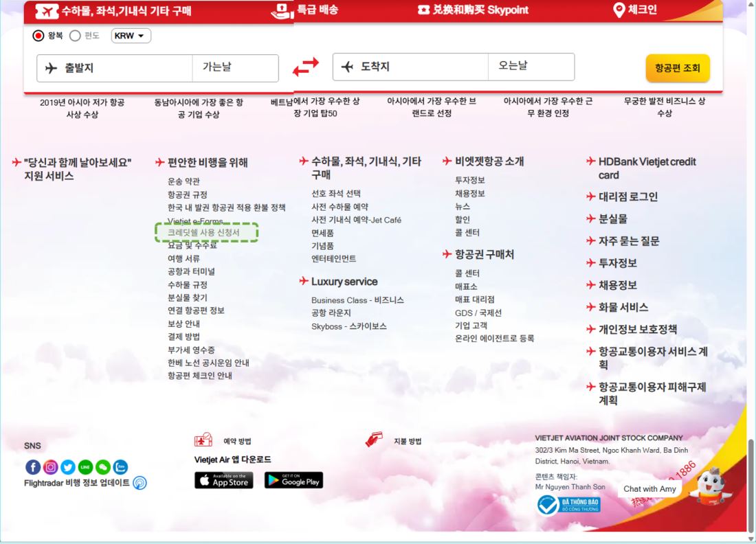Open the 자주 묻는 질문 link
Image resolution: width=756 pixels, height=544 pixels.
629,241
